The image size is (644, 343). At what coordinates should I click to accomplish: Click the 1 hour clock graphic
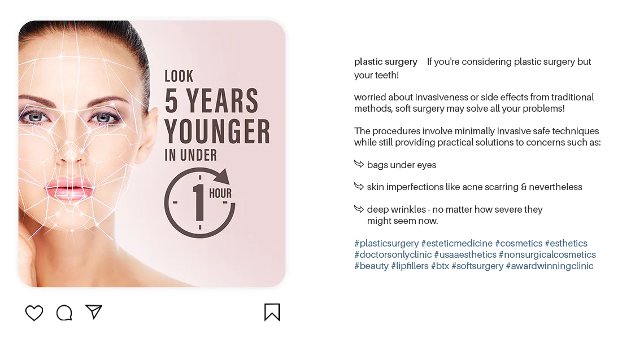199,203
